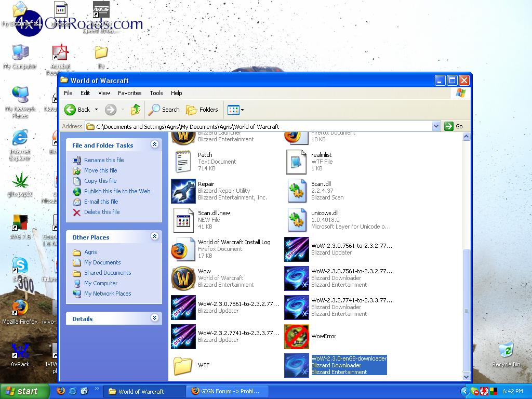Open the Tools menu

pyautogui.click(x=156, y=93)
